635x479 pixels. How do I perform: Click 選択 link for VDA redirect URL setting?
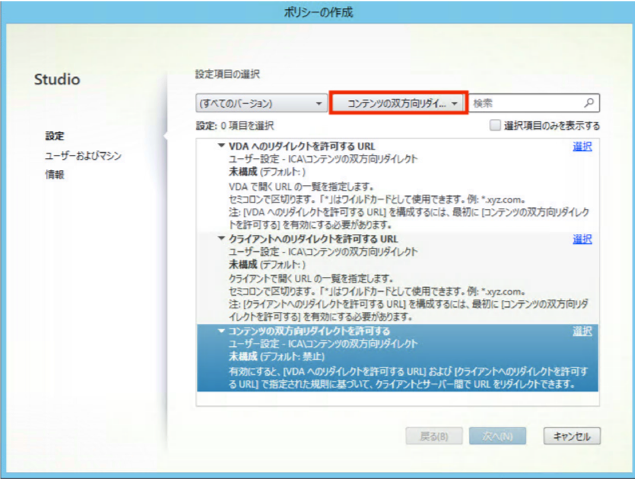pos(582,147)
